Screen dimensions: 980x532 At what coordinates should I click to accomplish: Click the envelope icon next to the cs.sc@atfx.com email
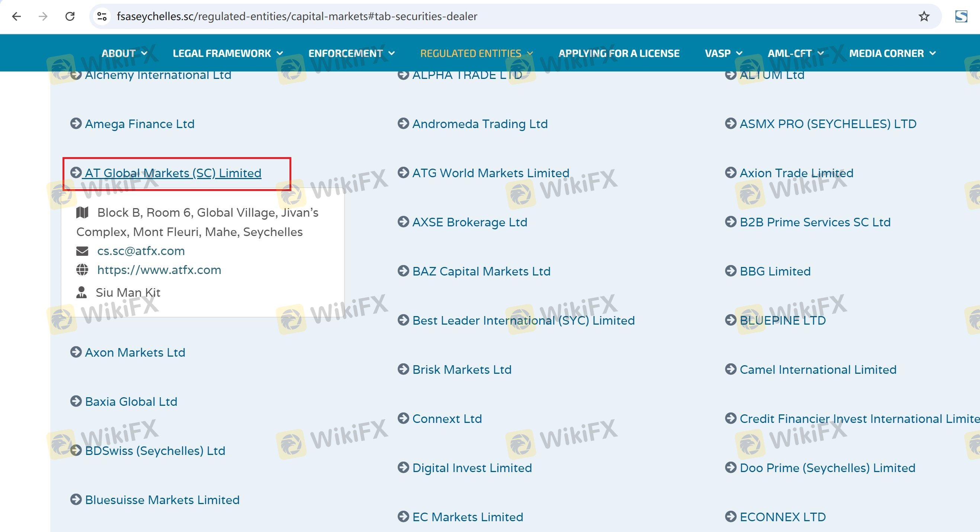82,251
